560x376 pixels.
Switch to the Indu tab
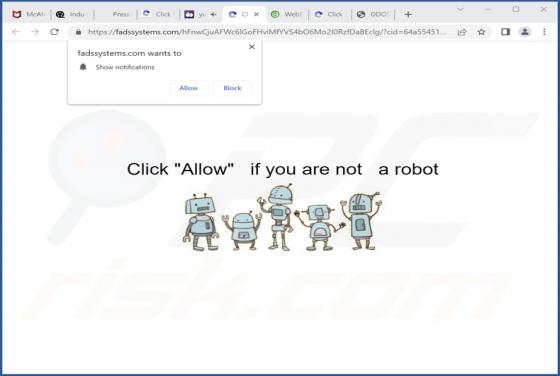point(72,14)
